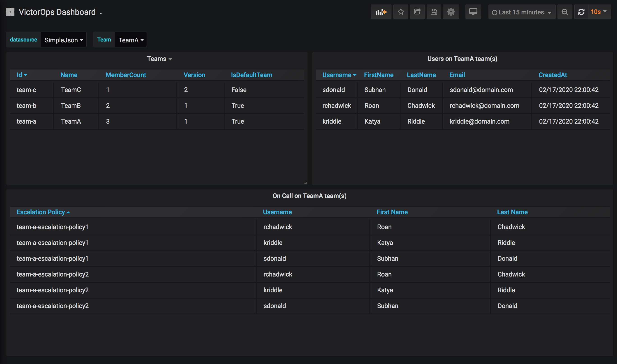Screen dimensions: 617x364
Task: Sort users table by Email column
Action: [457, 75]
